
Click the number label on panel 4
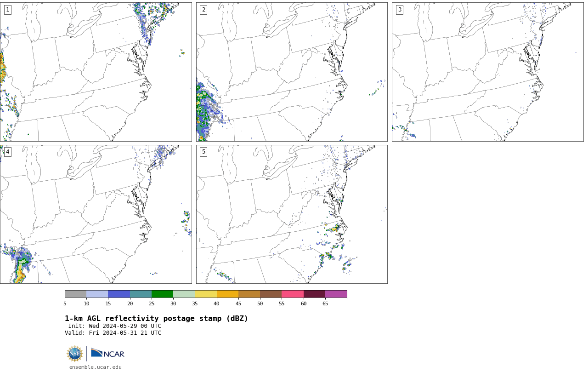click(7, 152)
